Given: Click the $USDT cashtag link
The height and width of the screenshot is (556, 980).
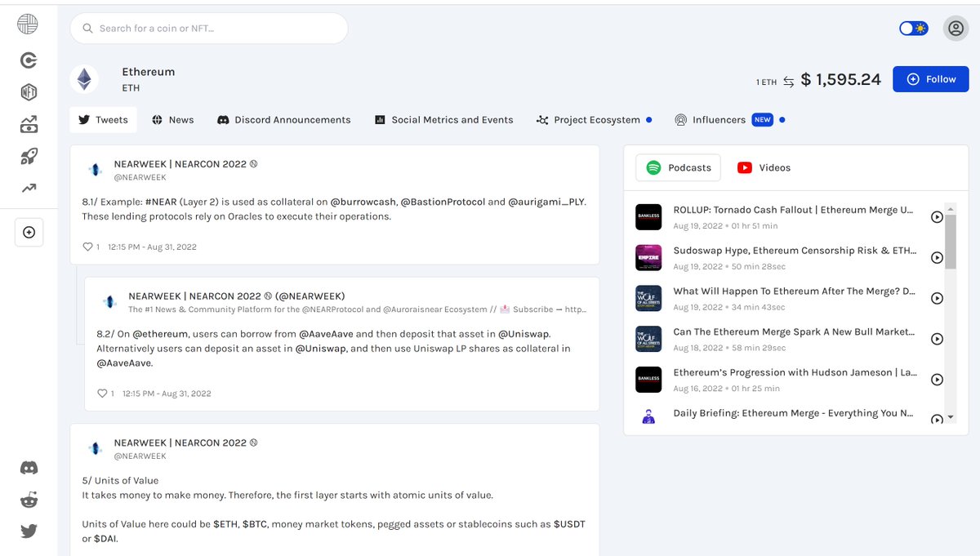Looking at the screenshot, I should coord(569,524).
